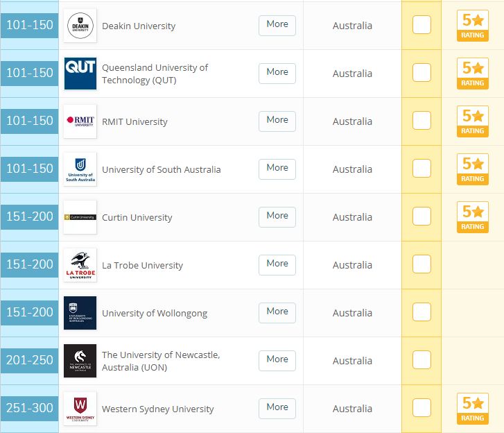Show More info for La Trobe University
The image size is (504, 433).
coord(277,265)
